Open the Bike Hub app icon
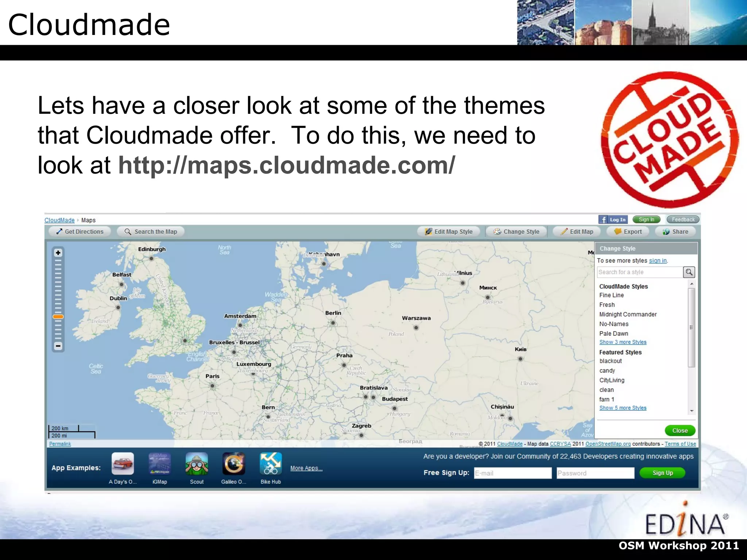Screen dimensions: 747x560 [271, 464]
